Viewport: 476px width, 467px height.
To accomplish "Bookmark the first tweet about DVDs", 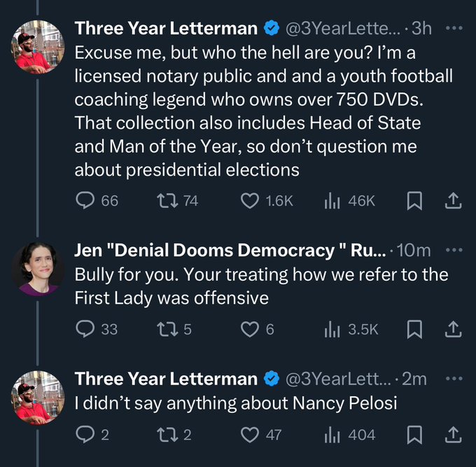I will click(x=414, y=201).
